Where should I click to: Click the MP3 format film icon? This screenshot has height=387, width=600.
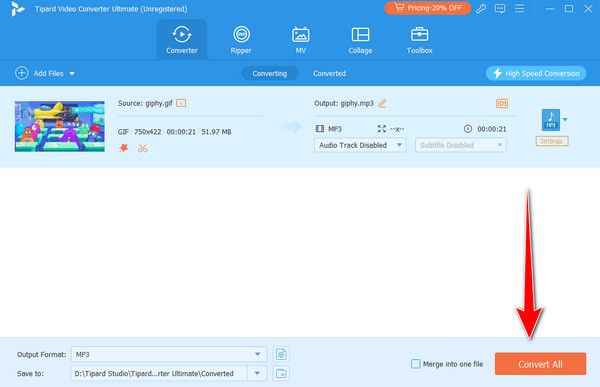(320, 129)
